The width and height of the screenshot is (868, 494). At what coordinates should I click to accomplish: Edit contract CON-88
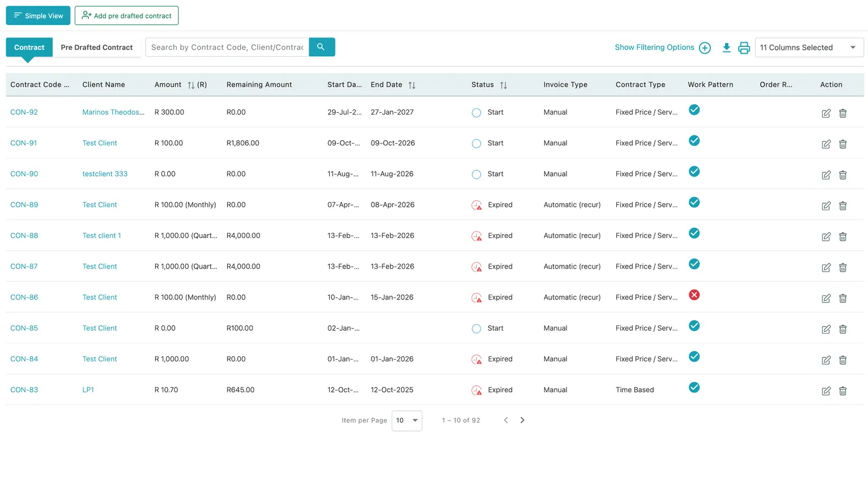coord(826,237)
